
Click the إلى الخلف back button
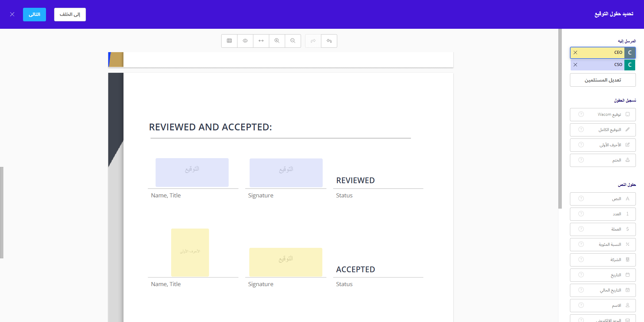pyautogui.click(x=70, y=15)
